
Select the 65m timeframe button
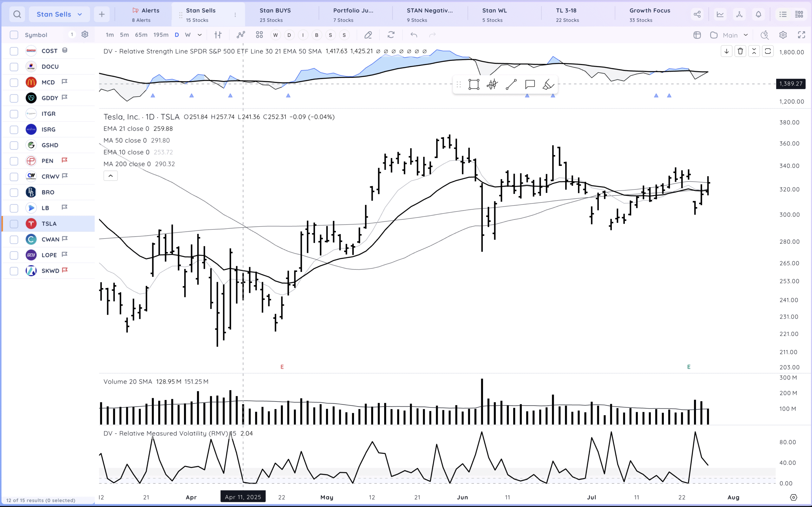pos(141,35)
